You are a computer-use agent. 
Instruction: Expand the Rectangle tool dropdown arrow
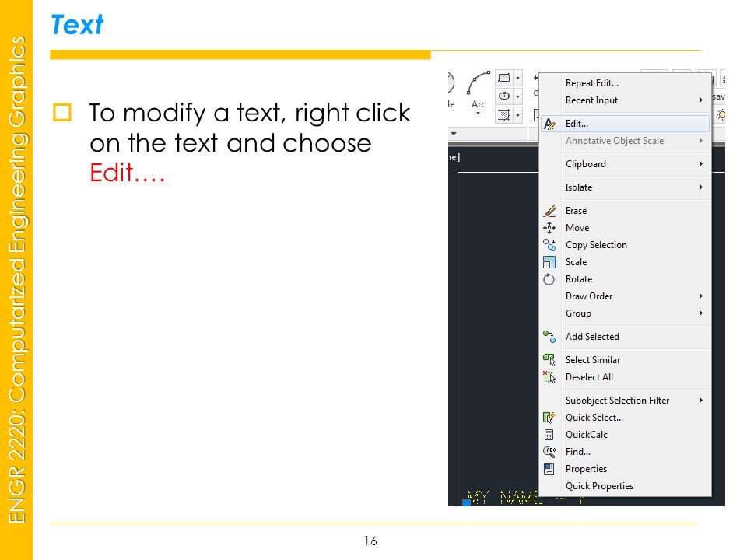point(518,78)
